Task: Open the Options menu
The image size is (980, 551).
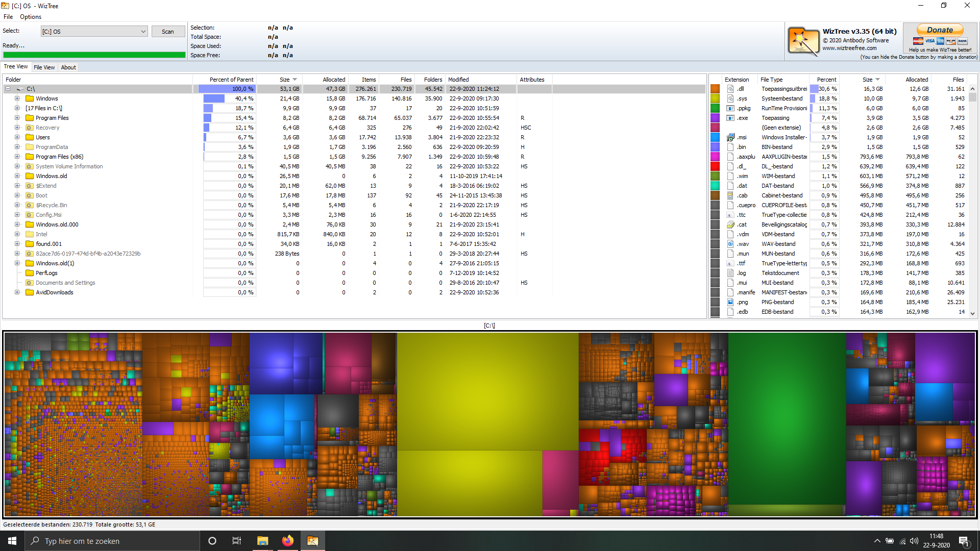Action: (x=31, y=17)
